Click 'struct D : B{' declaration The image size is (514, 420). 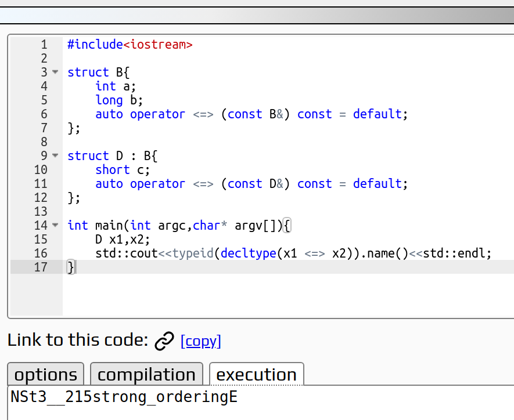(113, 156)
